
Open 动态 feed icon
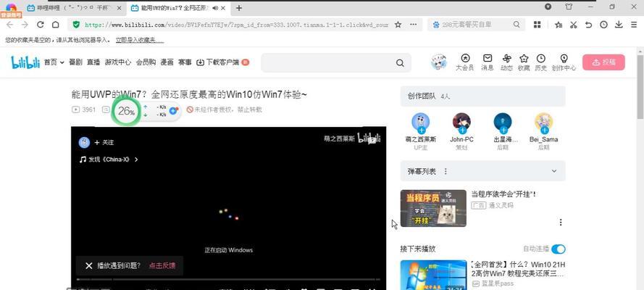click(x=506, y=62)
